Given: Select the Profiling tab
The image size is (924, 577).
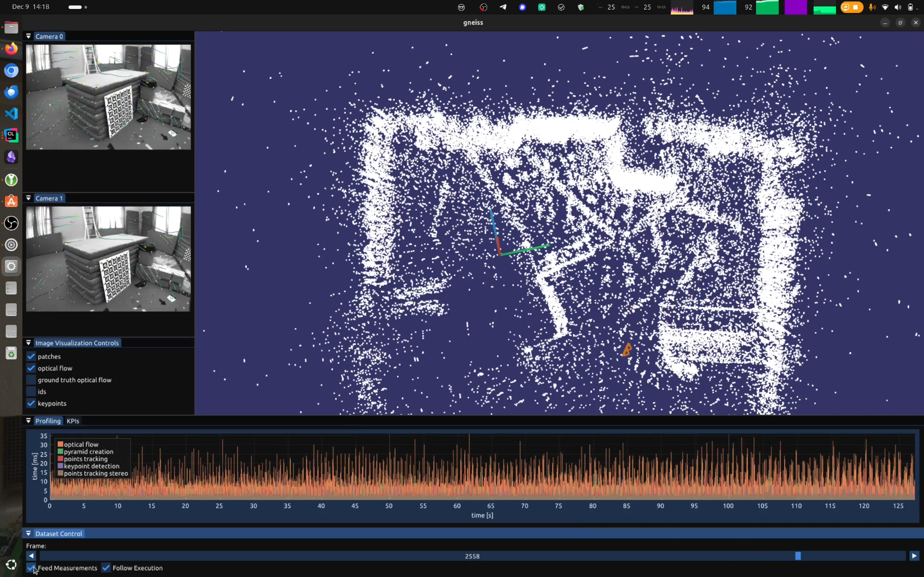Looking at the screenshot, I should click(x=48, y=421).
